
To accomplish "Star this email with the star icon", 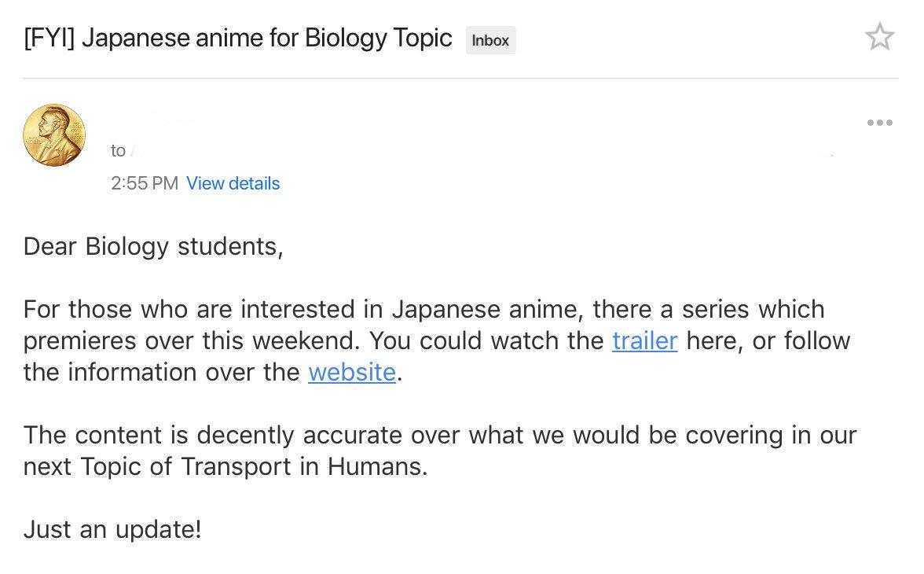I will pos(879,37).
